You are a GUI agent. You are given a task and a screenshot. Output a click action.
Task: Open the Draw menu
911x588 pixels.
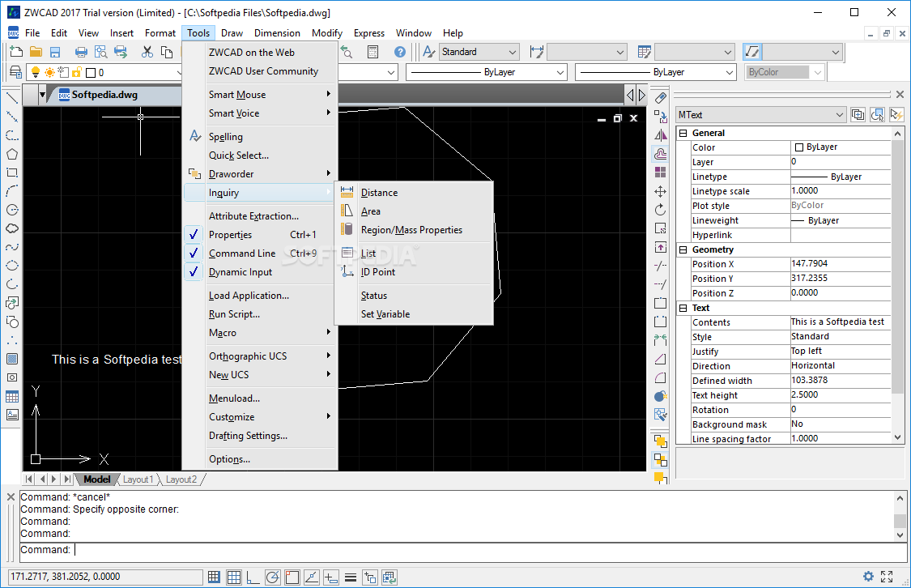(x=232, y=33)
